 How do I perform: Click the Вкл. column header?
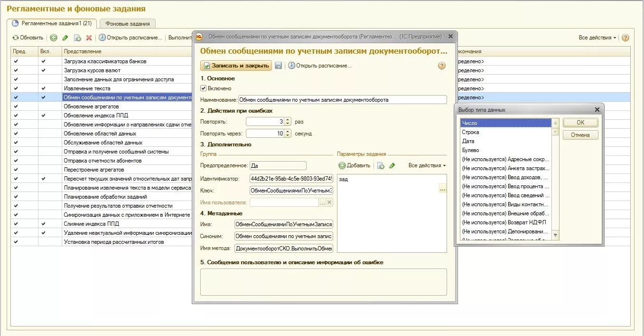click(x=46, y=51)
